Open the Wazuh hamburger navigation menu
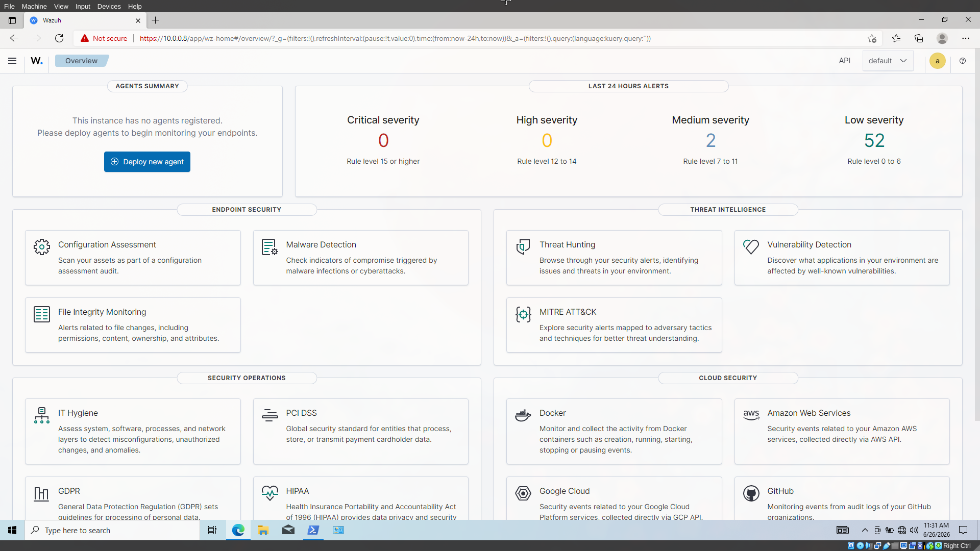 [x=12, y=61]
